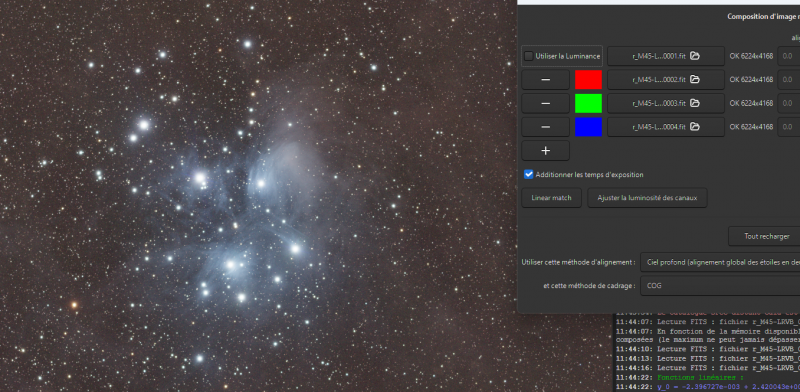Click the 0.0 offset field in blue row

(789, 127)
